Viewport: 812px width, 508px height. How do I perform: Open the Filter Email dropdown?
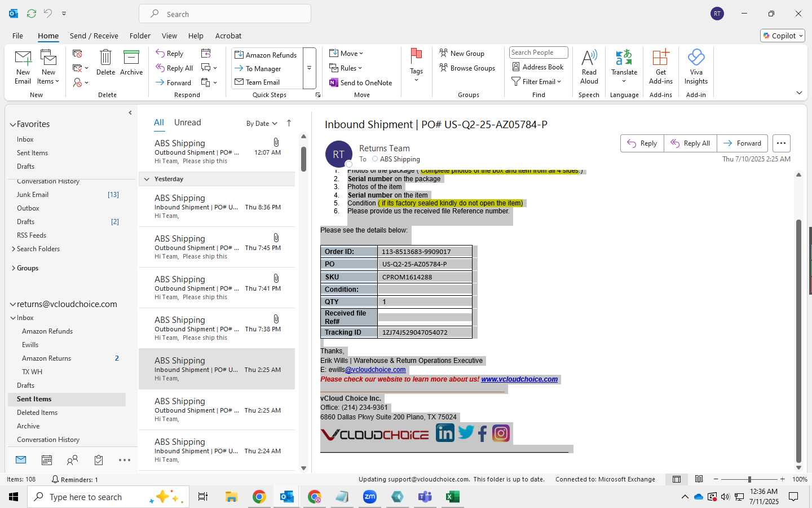tap(536, 82)
